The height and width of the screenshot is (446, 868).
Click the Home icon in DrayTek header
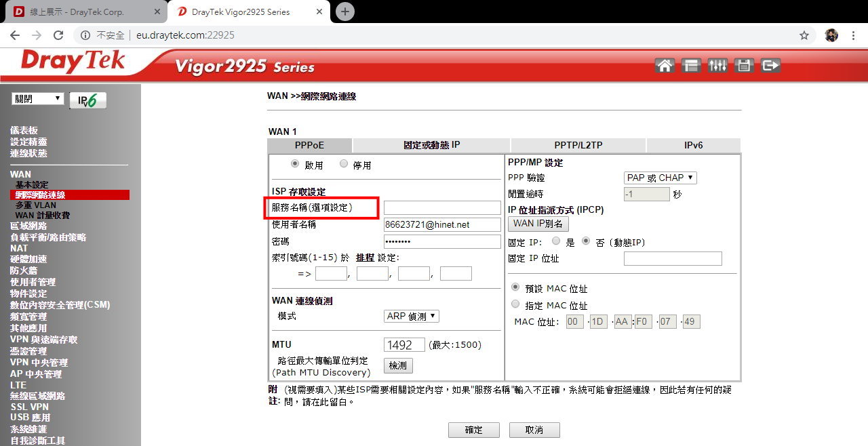pyautogui.click(x=665, y=66)
